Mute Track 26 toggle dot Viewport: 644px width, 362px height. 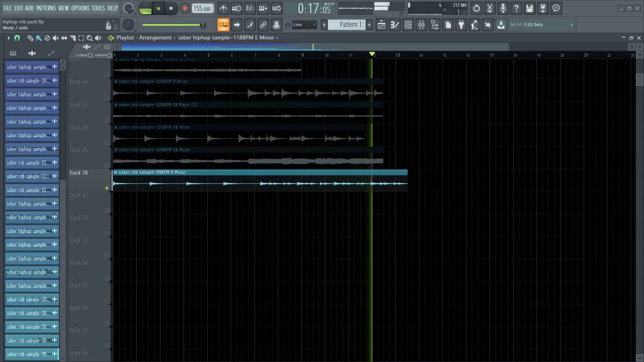click(107, 98)
